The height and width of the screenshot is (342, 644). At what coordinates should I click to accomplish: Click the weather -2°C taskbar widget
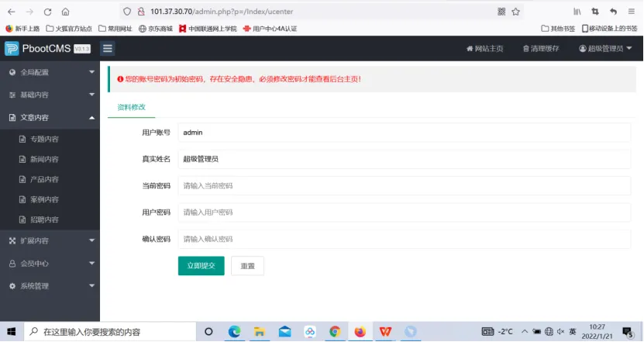click(x=498, y=331)
